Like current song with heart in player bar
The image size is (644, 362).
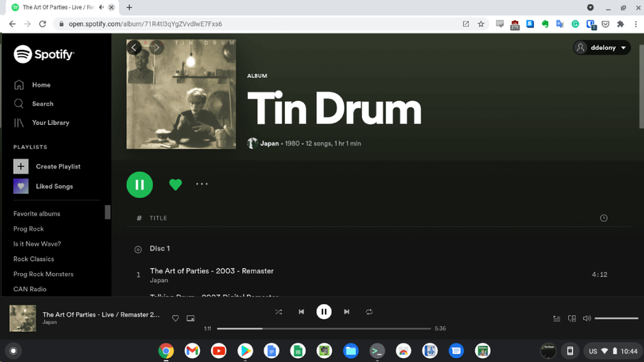[176, 318]
